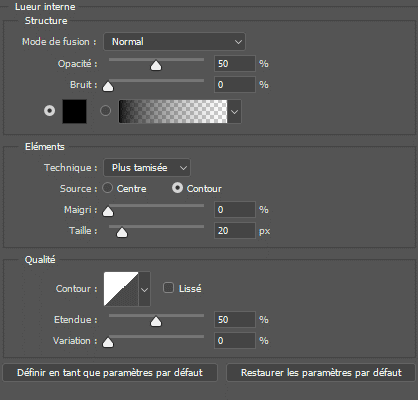Viewport: 418px width, 400px height.
Task: Expand the Contour picker arrow
Action: click(x=144, y=289)
